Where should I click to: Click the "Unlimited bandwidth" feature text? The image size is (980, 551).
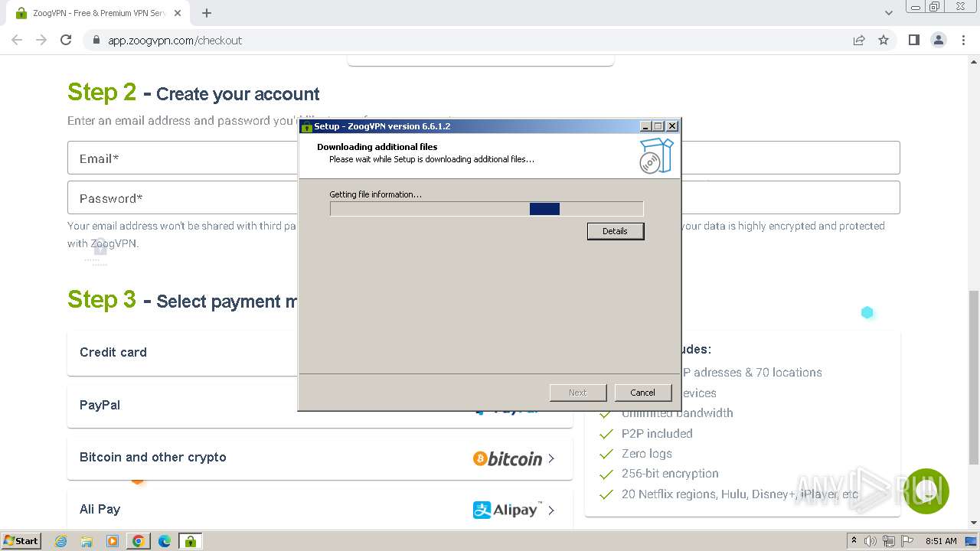point(678,413)
